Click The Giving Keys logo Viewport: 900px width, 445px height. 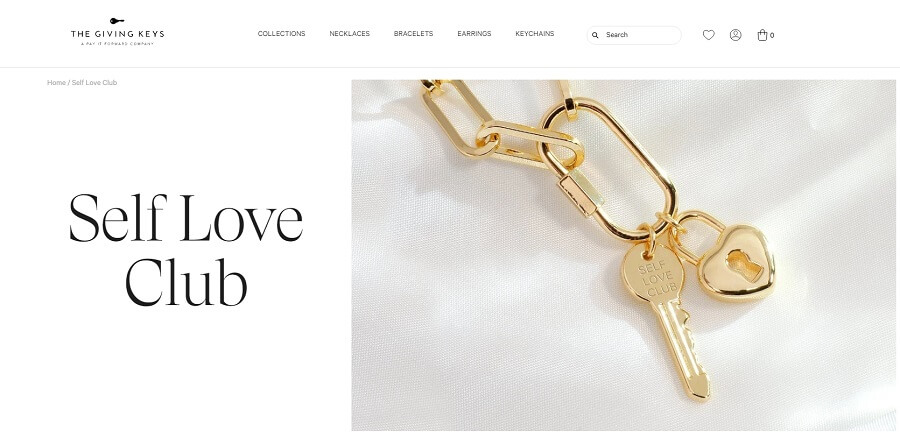117,32
